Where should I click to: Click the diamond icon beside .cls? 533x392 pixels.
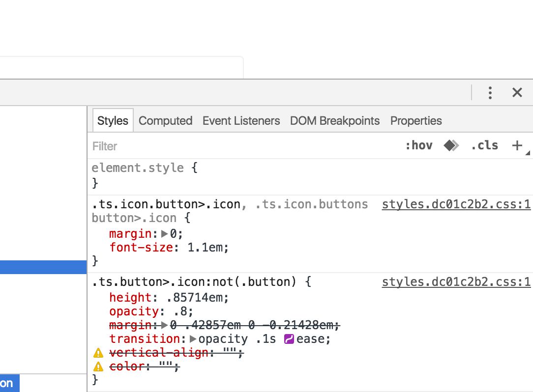point(451,145)
